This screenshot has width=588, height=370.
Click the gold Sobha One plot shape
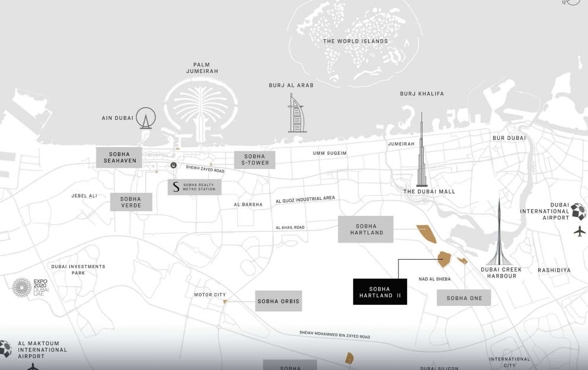tap(462, 261)
